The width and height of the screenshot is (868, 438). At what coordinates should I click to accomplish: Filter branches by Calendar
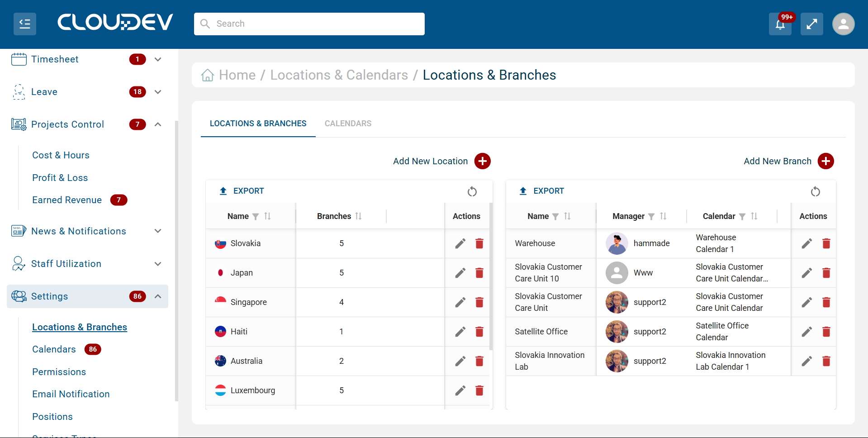[742, 217]
